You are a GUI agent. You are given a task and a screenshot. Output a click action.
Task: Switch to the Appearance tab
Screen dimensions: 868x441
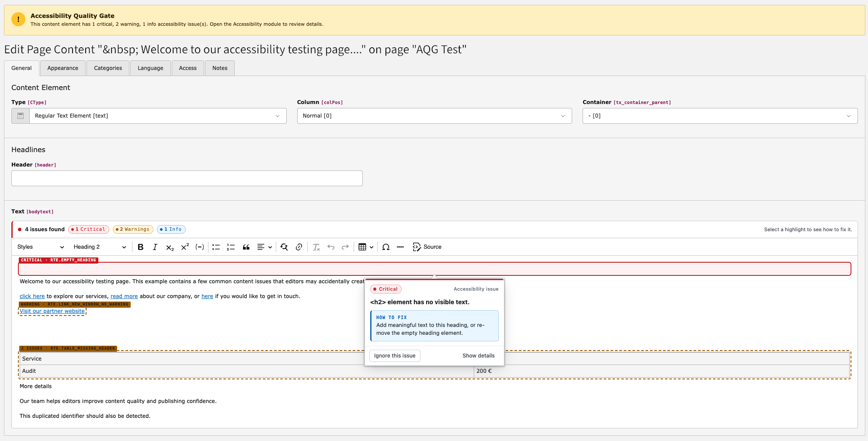click(x=63, y=68)
